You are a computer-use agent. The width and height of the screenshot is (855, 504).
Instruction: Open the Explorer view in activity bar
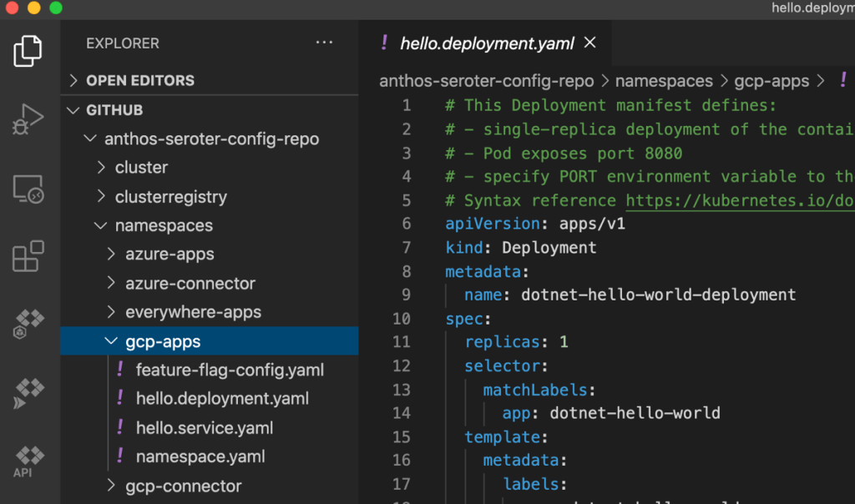pos(28,52)
